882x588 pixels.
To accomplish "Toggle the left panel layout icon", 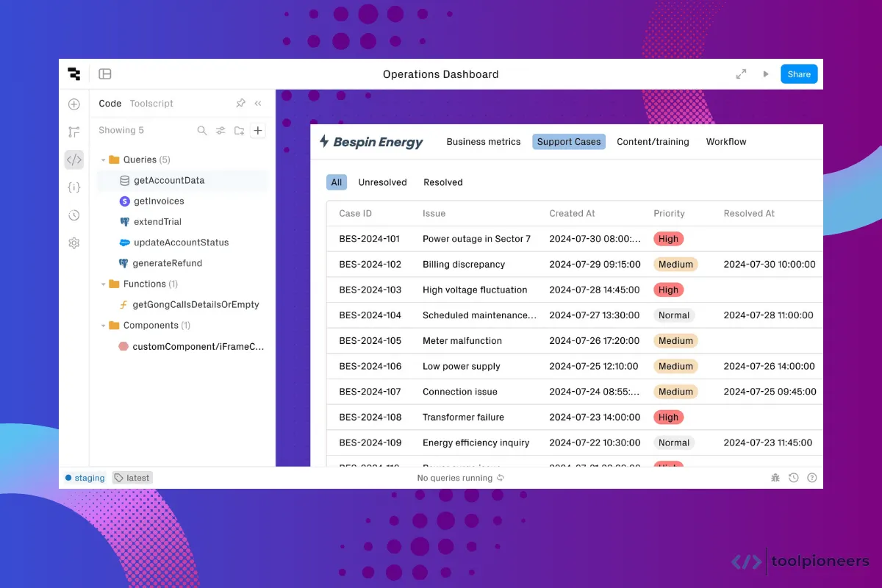I will (x=105, y=74).
